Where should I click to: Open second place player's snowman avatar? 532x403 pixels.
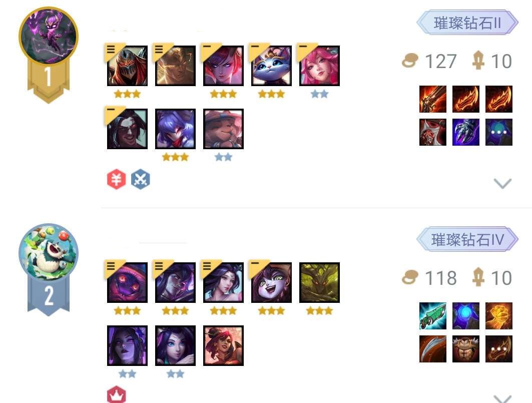[49, 252]
